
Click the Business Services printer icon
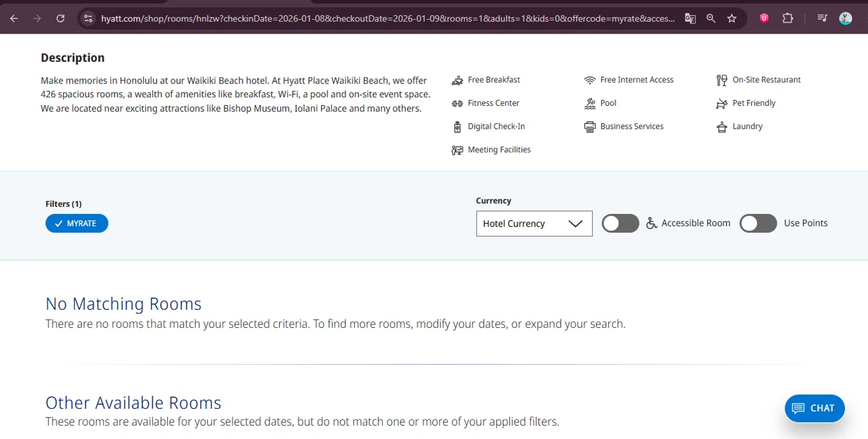click(x=590, y=127)
